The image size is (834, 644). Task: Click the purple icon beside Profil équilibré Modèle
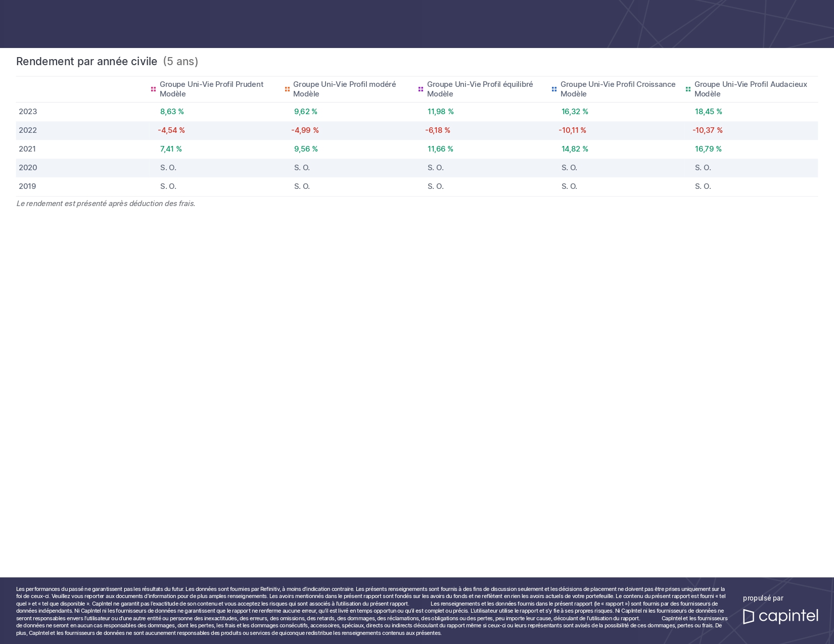click(421, 89)
